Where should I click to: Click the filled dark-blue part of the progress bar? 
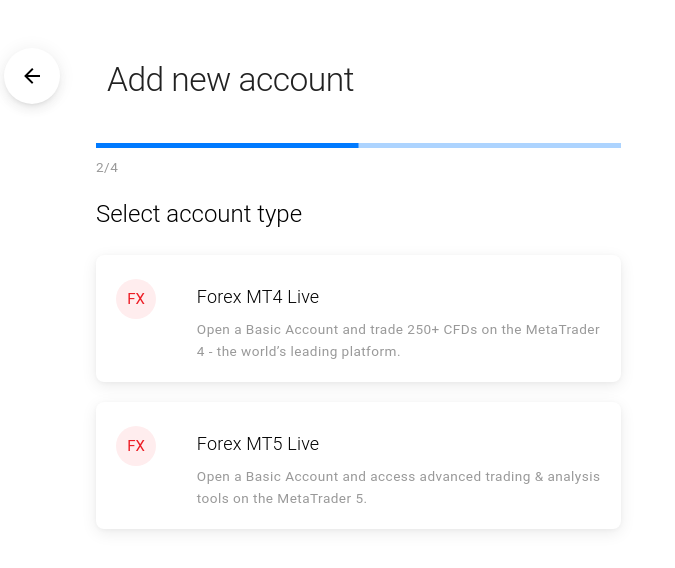coord(227,145)
